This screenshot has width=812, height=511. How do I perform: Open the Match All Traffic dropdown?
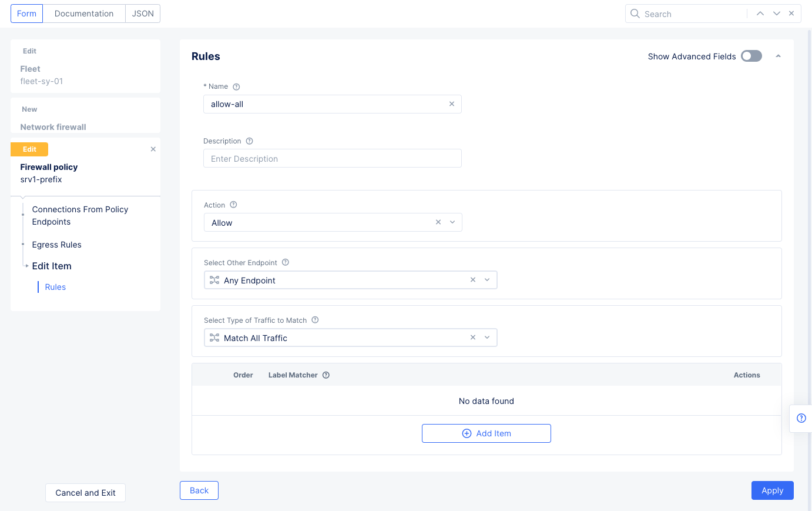487,338
